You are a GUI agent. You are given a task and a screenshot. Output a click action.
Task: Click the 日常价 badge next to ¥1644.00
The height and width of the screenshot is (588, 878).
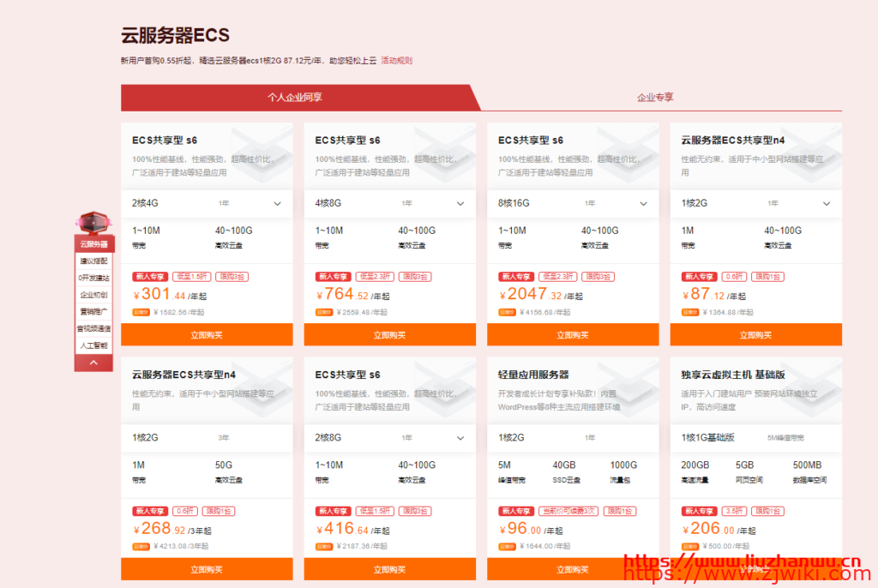point(507,547)
